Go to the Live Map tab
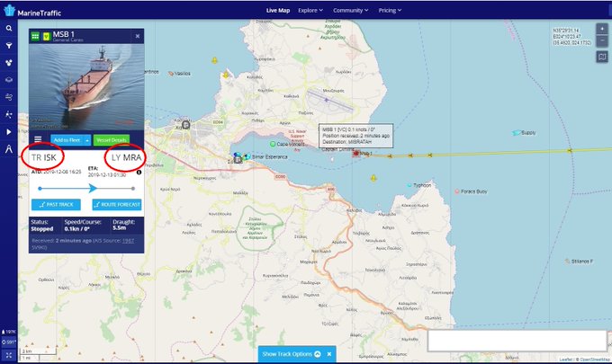This screenshot has height=364, width=612. point(278,11)
